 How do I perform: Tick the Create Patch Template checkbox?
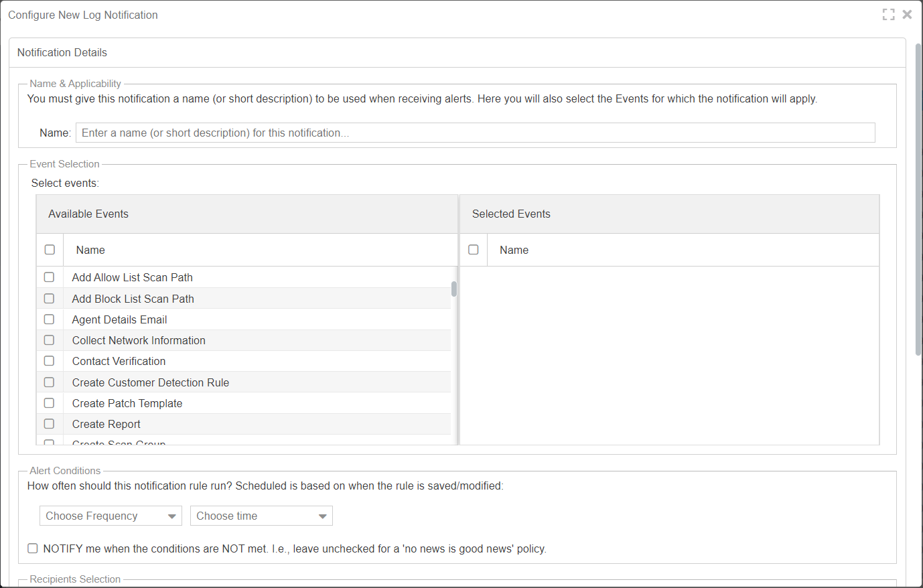pyautogui.click(x=49, y=403)
